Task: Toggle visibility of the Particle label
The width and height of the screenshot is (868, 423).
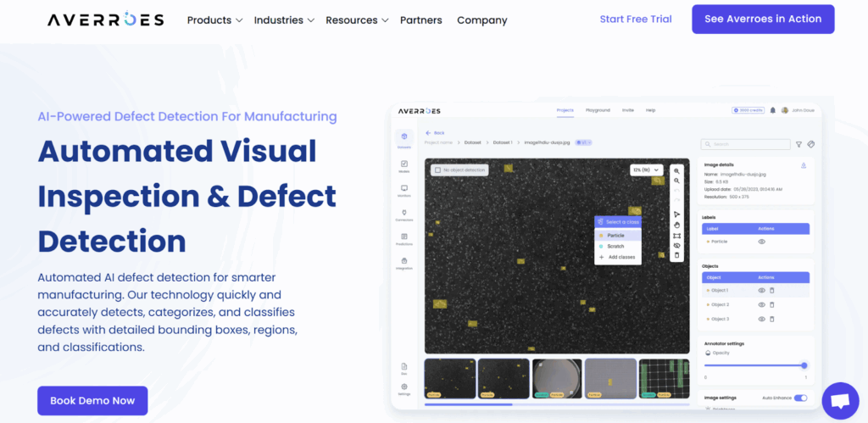Action: [x=762, y=242]
